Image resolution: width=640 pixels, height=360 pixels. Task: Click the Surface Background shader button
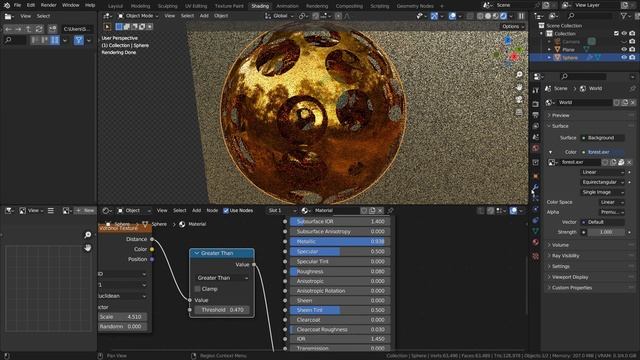(x=602, y=138)
